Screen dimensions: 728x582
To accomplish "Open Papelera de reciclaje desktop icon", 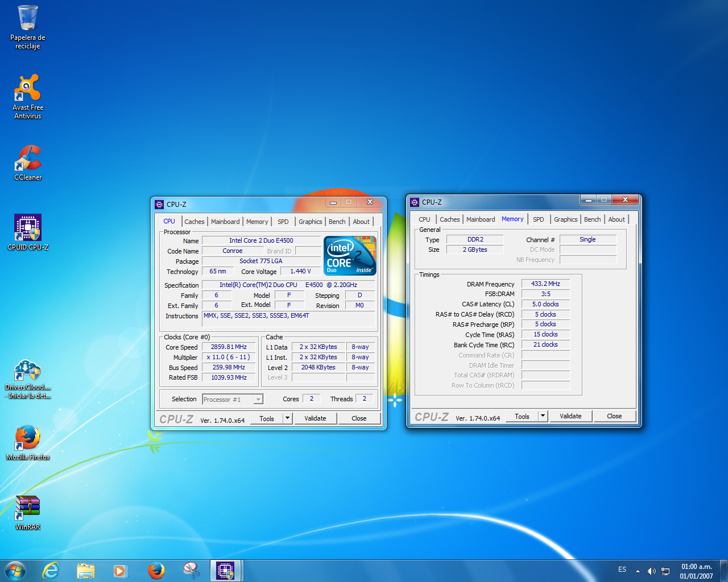I will pos(27,27).
